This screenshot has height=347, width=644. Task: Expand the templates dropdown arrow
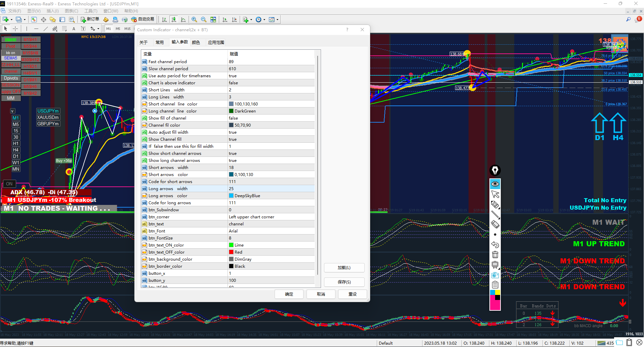(x=277, y=19)
